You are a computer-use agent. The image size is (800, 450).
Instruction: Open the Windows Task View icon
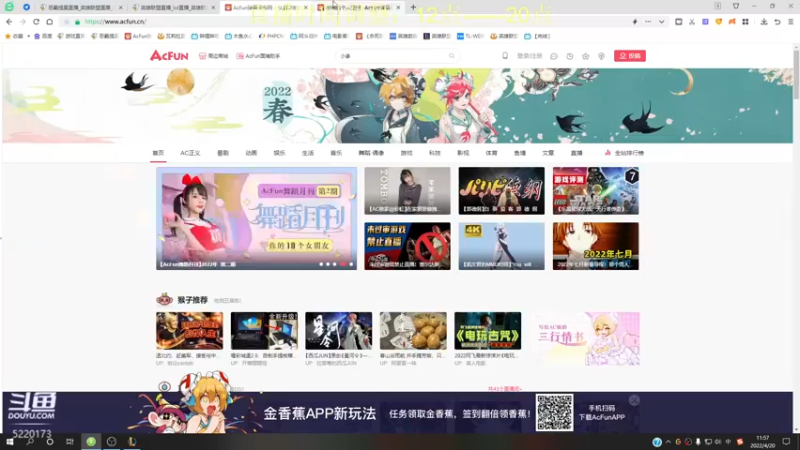[x=69, y=442]
